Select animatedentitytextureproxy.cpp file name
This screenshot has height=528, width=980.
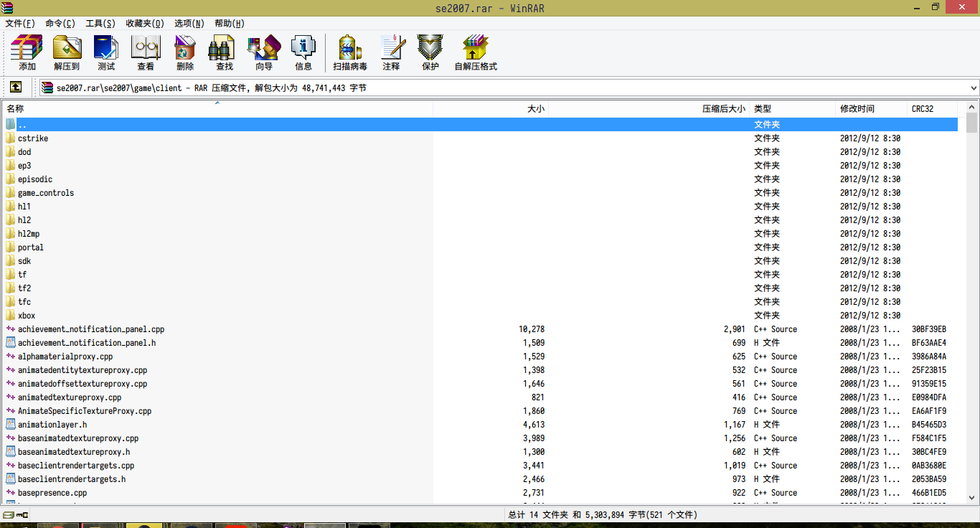83,370
